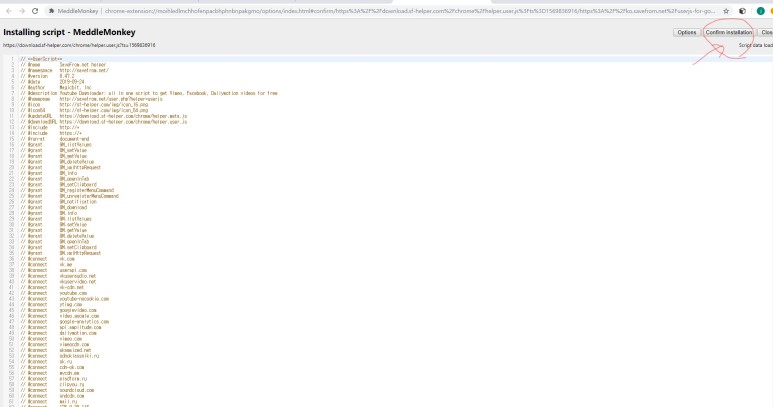
Task: Click the @connect userapi.com line
Action: pos(53,271)
